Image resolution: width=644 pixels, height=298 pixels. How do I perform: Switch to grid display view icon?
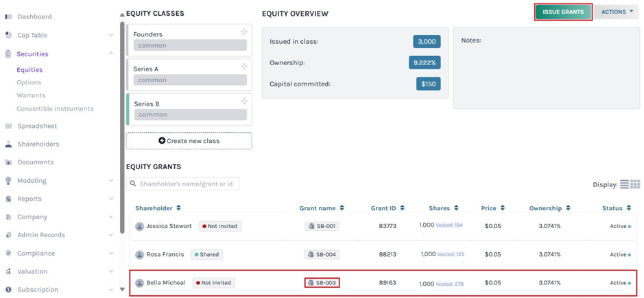point(635,184)
